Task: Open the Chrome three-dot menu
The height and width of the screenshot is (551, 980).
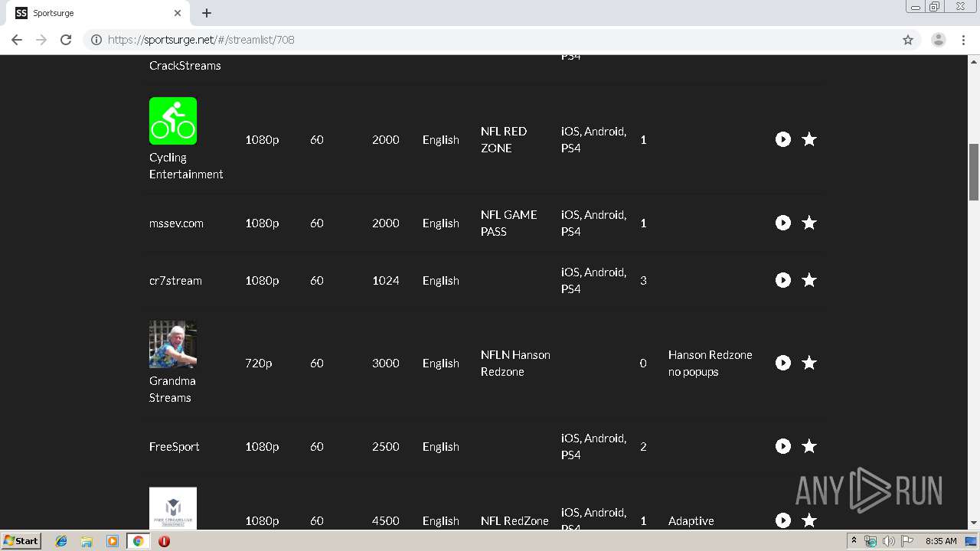Action: click(964, 40)
